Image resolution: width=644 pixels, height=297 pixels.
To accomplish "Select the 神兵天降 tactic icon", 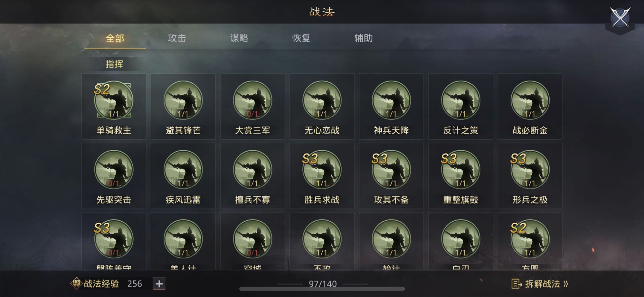I will click(391, 100).
